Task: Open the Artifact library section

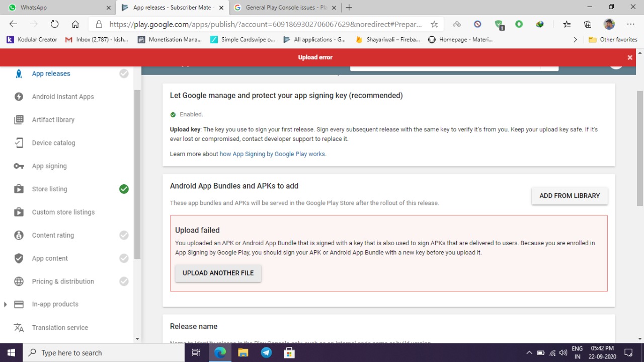Action: pos(53,119)
